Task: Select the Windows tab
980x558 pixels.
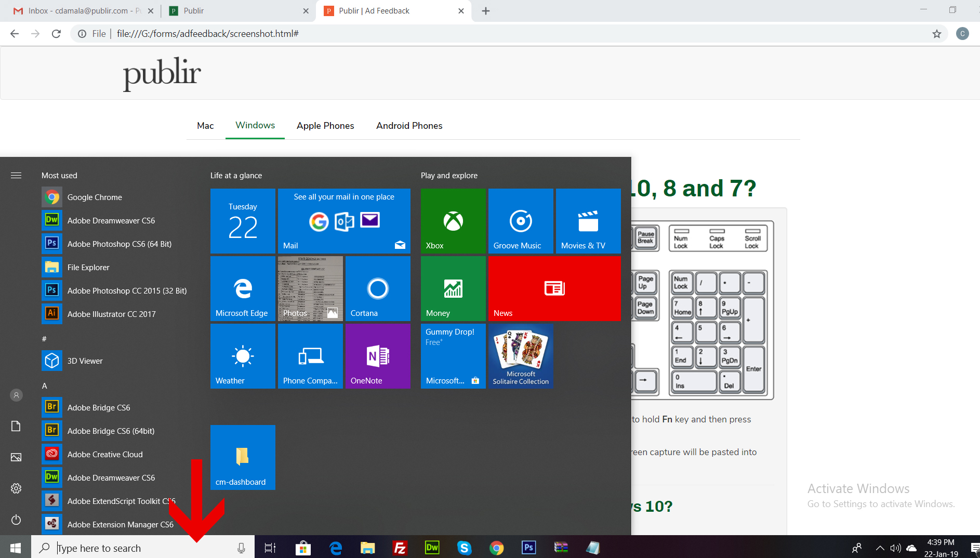Action: click(255, 126)
